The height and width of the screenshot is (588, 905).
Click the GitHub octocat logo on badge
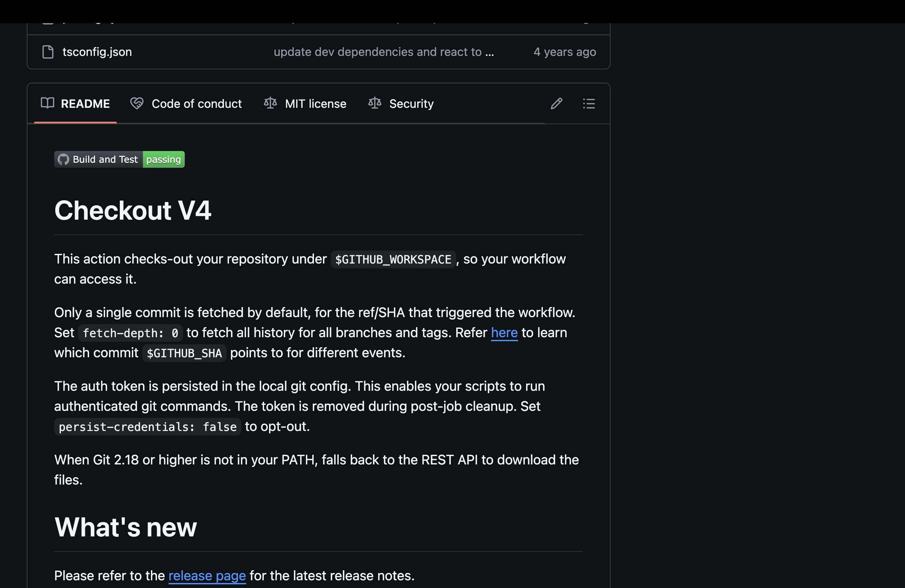pos(64,159)
